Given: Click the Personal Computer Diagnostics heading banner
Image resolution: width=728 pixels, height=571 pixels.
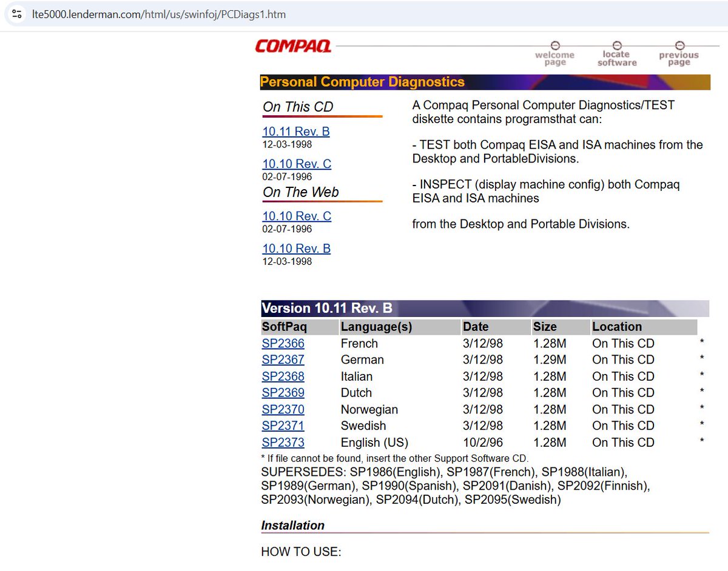Looking at the screenshot, I should (485, 82).
